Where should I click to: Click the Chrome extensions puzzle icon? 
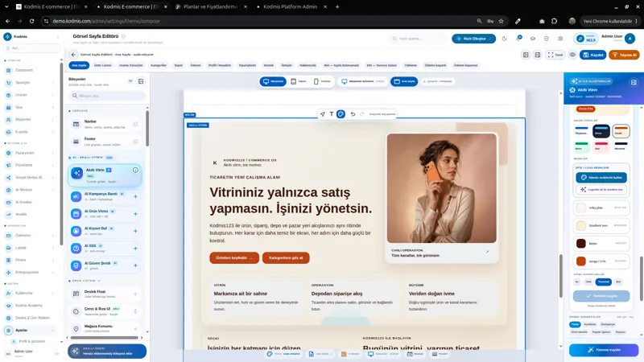pyautogui.click(x=554, y=21)
